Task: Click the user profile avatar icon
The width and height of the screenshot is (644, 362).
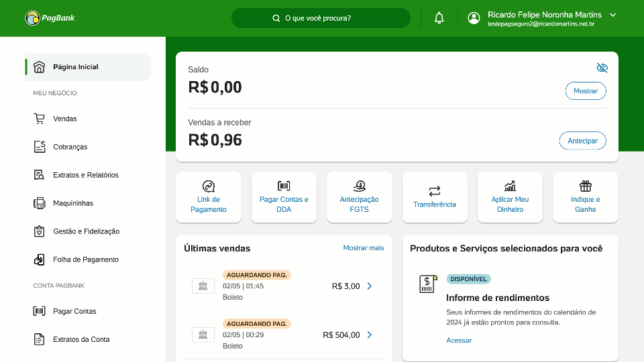Action: (474, 18)
